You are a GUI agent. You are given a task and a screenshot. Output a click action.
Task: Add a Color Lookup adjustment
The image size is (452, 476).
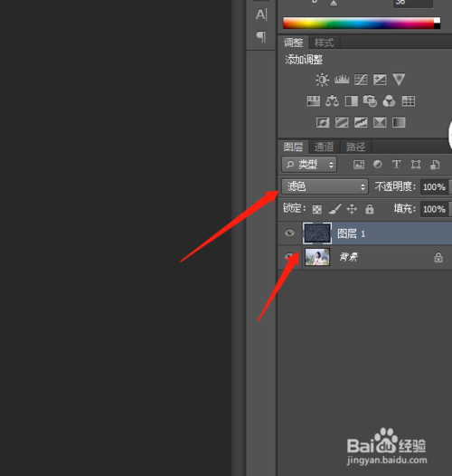(409, 100)
